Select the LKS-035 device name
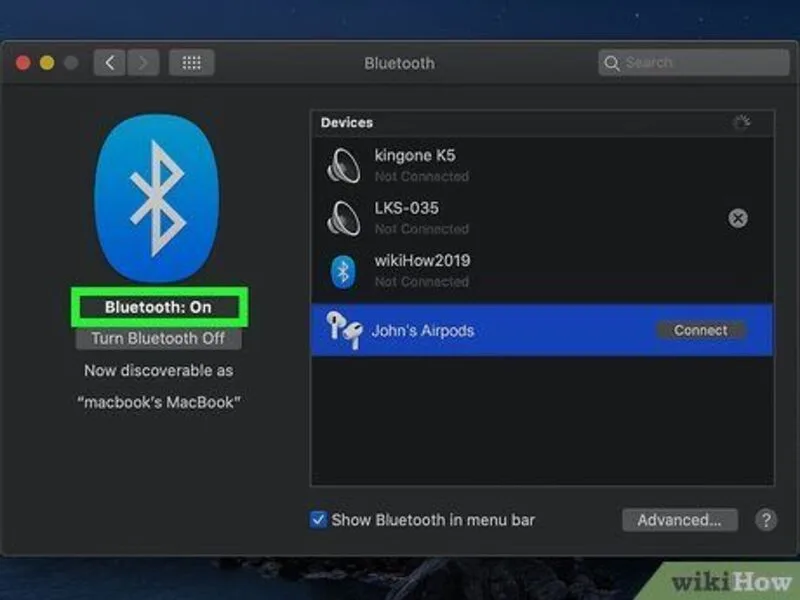 coord(407,208)
